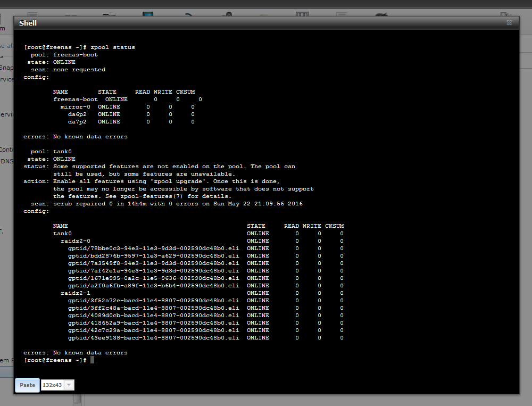The image size is (532, 406).
Task: Click the CKSUM column header of tank0 table
Action: click(x=334, y=226)
